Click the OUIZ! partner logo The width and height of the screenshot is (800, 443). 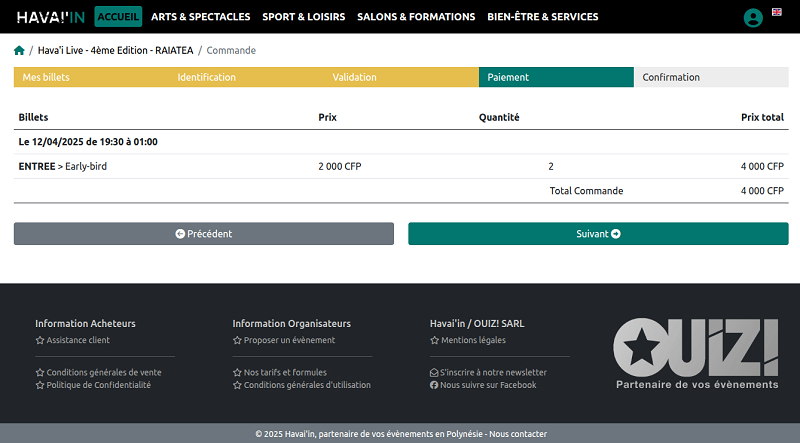point(696,353)
